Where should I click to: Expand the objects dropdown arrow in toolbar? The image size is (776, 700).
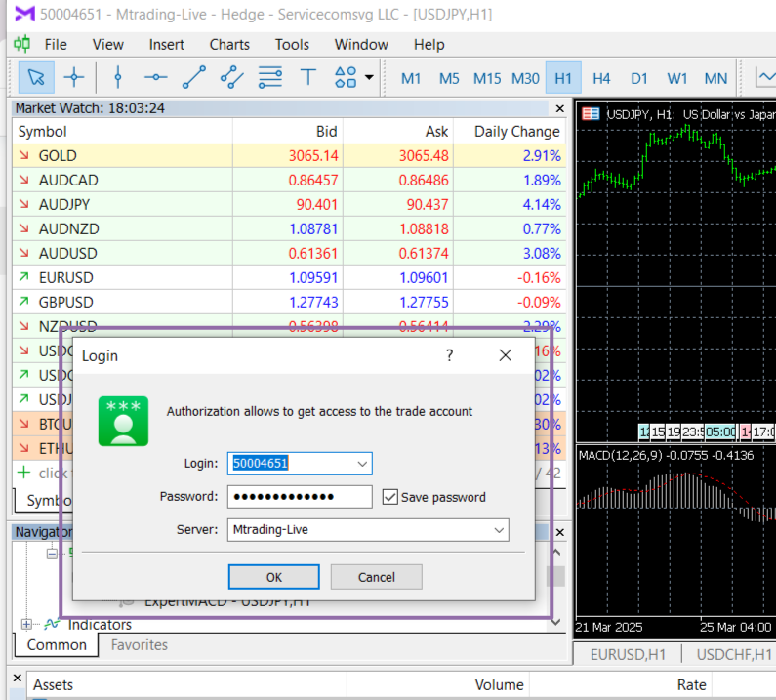(x=369, y=77)
